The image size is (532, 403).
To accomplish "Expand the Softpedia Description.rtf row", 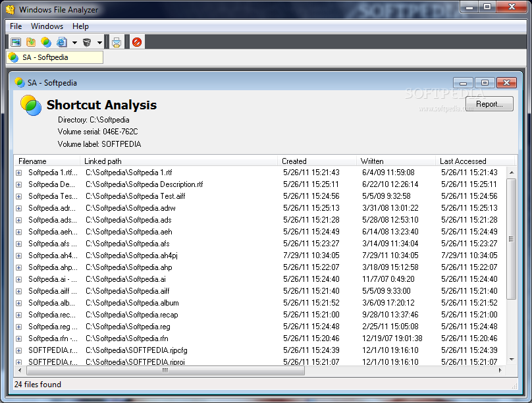I will click(19, 184).
